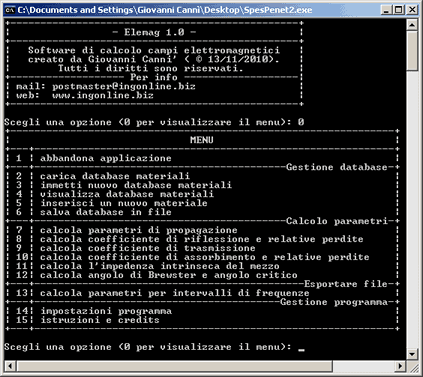
Task: Click option 9 'calcola coefficiente di trasmissione'
Action: [x=148, y=248]
